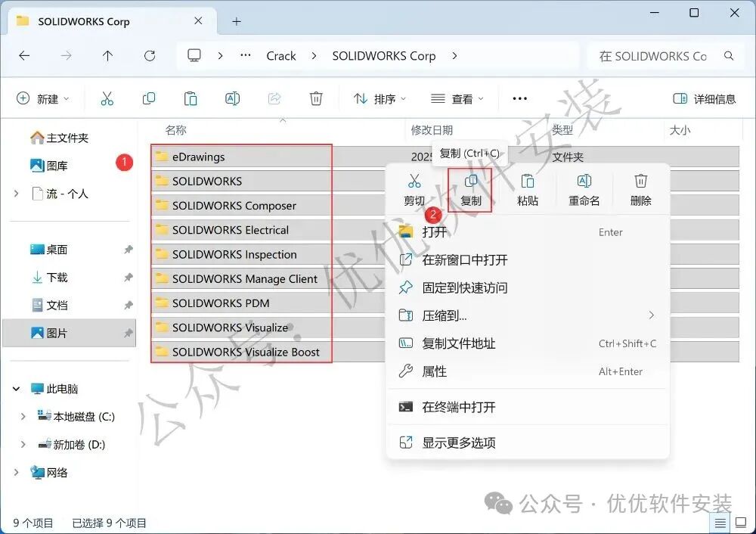This screenshot has width=756, height=534.
Task: Click toolbar Share icon
Action: pyautogui.click(x=274, y=98)
